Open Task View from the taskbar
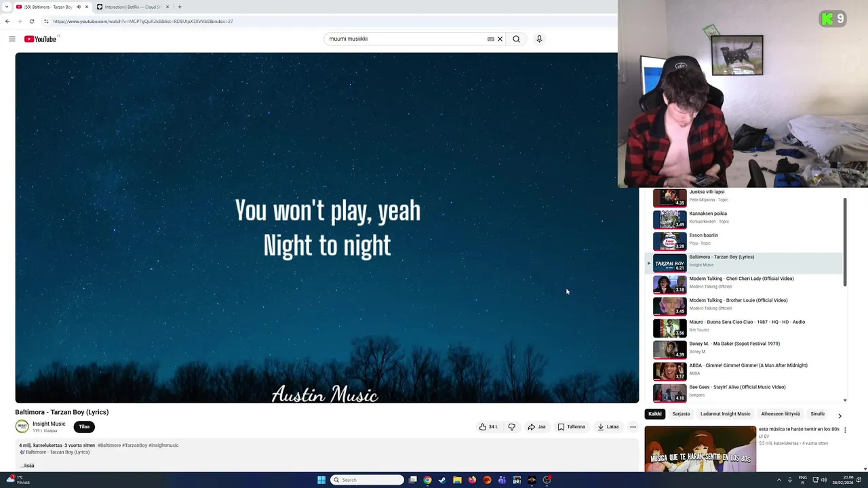868x488 pixels. (x=412, y=480)
